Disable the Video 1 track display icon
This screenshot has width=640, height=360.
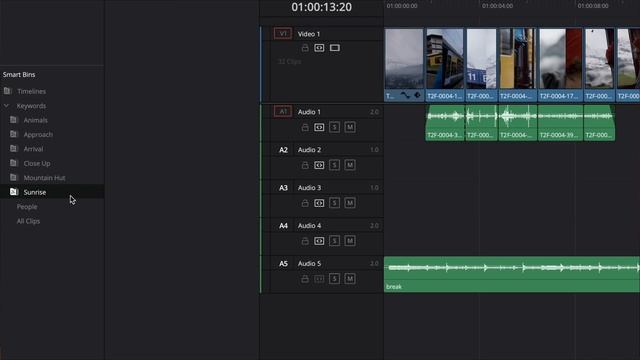click(x=335, y=48)
